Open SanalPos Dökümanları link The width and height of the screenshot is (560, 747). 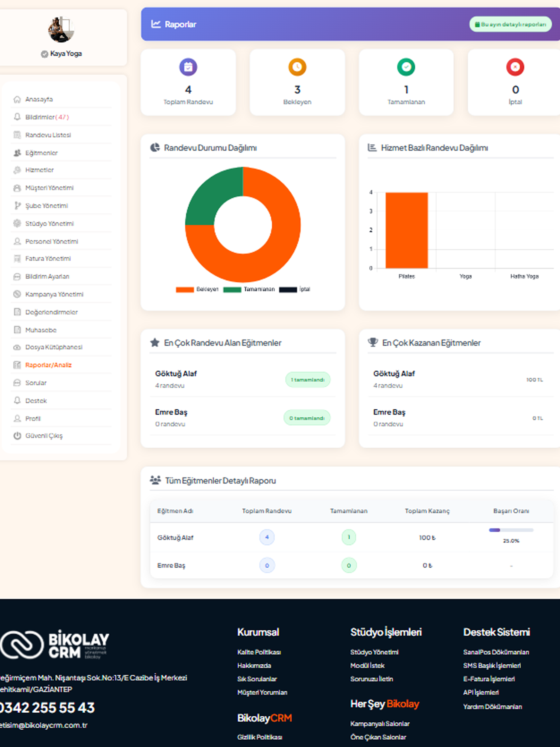point(496,652)
